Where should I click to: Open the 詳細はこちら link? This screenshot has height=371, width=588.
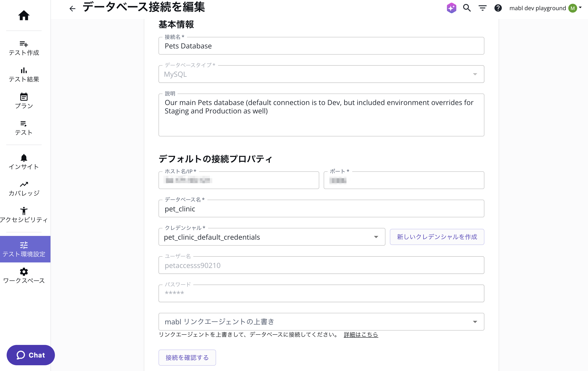pyautogui.click(x=361, y=335)
